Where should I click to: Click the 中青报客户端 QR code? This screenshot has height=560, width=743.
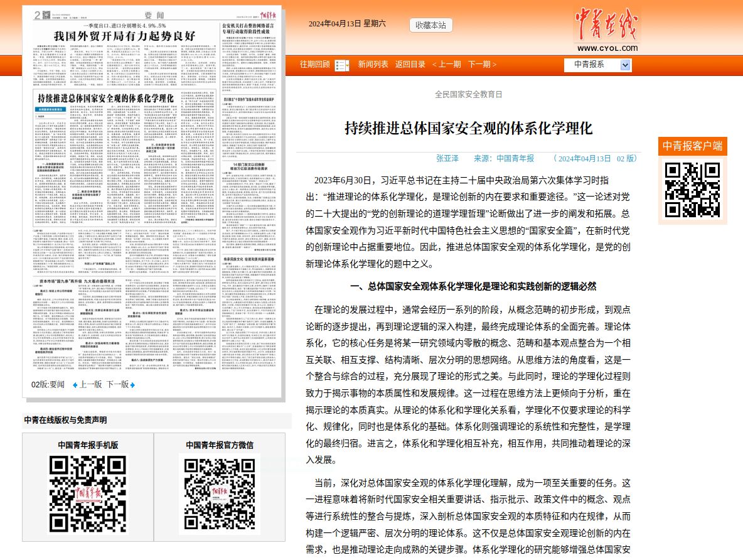(x=692, y=189)
